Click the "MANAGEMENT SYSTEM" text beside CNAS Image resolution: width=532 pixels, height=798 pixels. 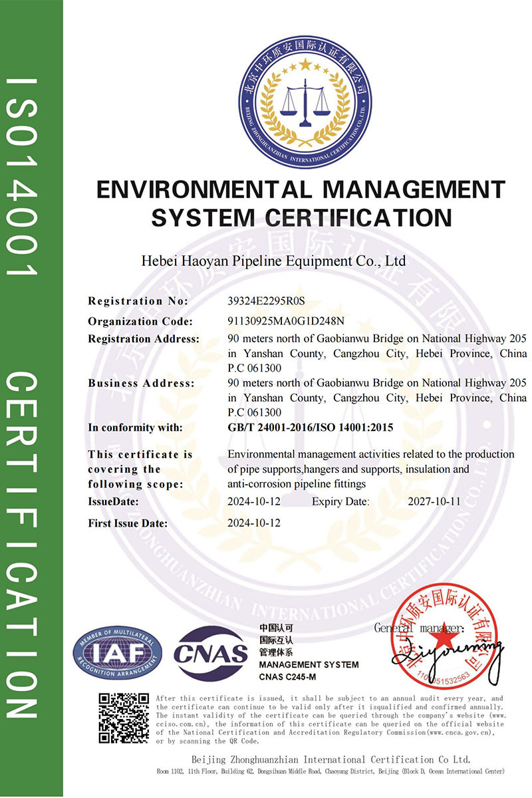309,665
